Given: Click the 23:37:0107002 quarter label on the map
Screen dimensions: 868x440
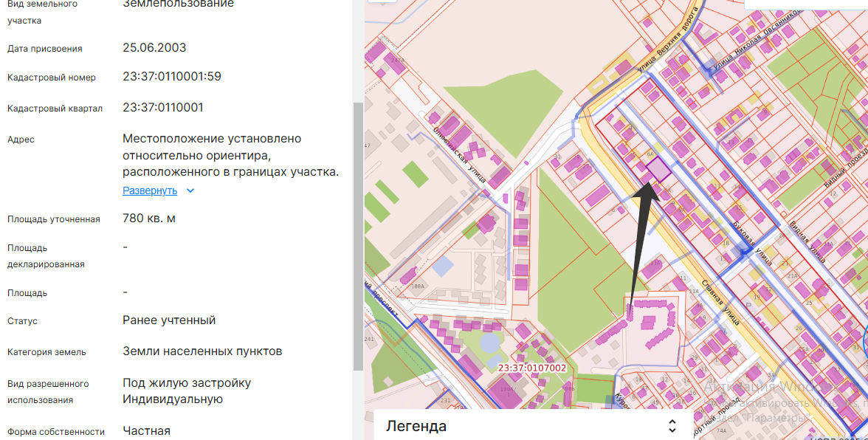Looking at the screenshot, I should tap(532, 368).
